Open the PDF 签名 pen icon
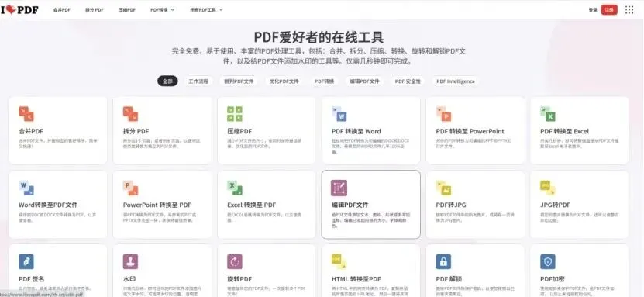Viewport: 644px width, 297px height. pyautogui.click(x=26, y=261)
